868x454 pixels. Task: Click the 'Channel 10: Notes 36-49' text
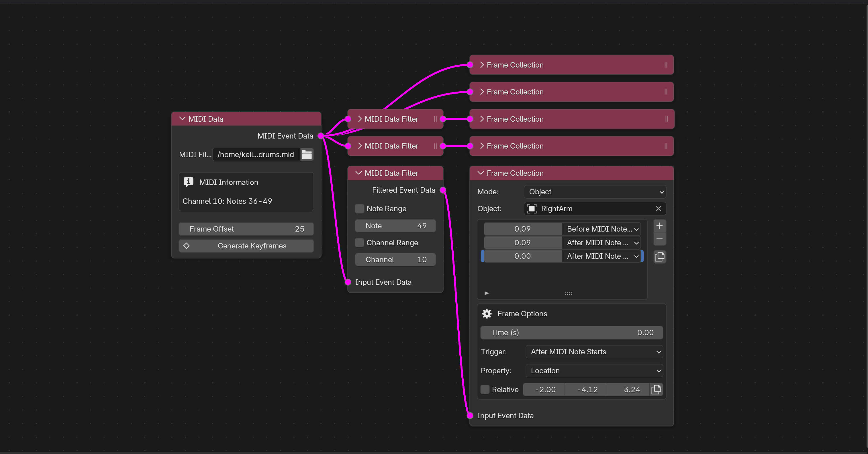click(x=227, y=201)
